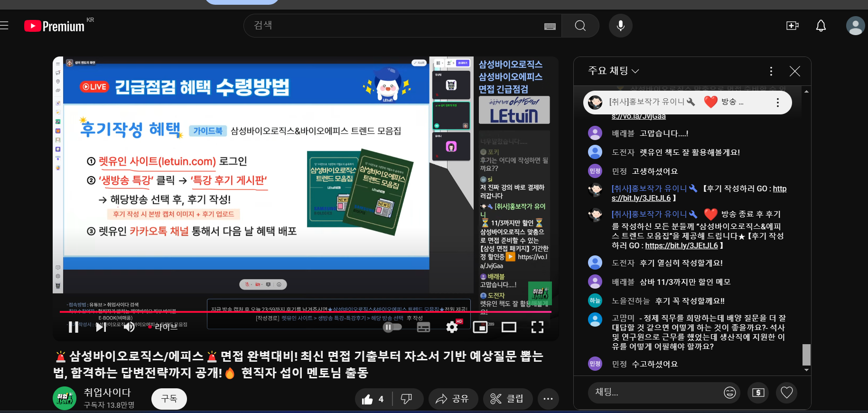The width and height of the screenshot is (868, 413).
Task: Open more options on the pinned chat message
Action: (x=777, y=103)
